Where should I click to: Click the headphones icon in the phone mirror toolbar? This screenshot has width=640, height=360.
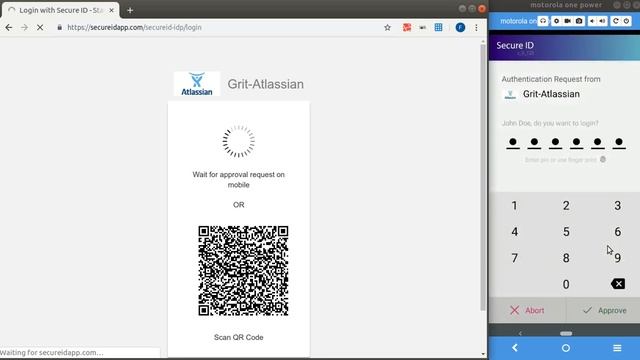pyautogui.click(x=543, y=21)
